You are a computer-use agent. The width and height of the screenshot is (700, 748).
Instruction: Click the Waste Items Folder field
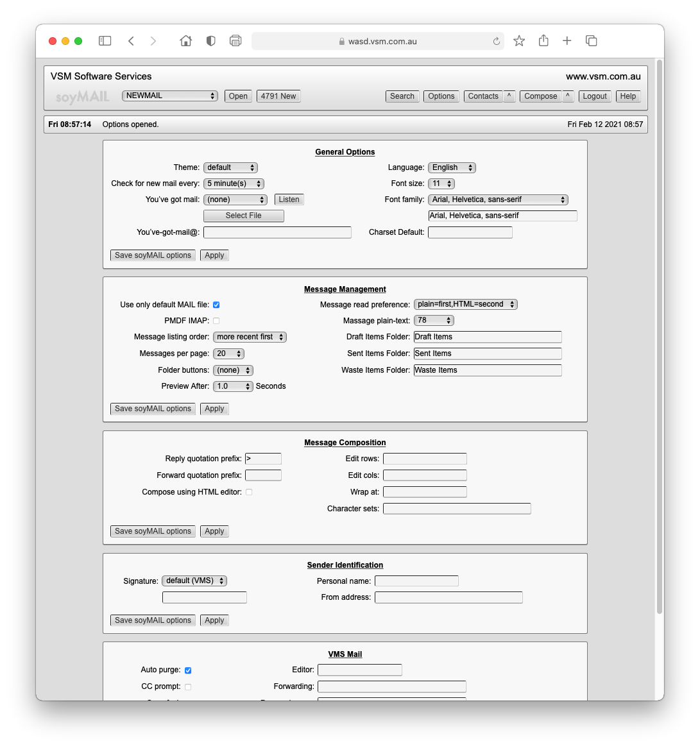(488, 370)
